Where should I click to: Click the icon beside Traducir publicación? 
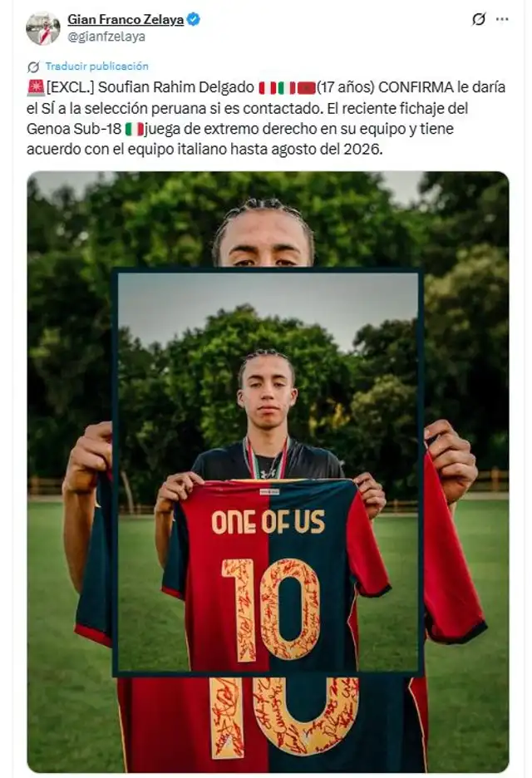tap(33, 66)
